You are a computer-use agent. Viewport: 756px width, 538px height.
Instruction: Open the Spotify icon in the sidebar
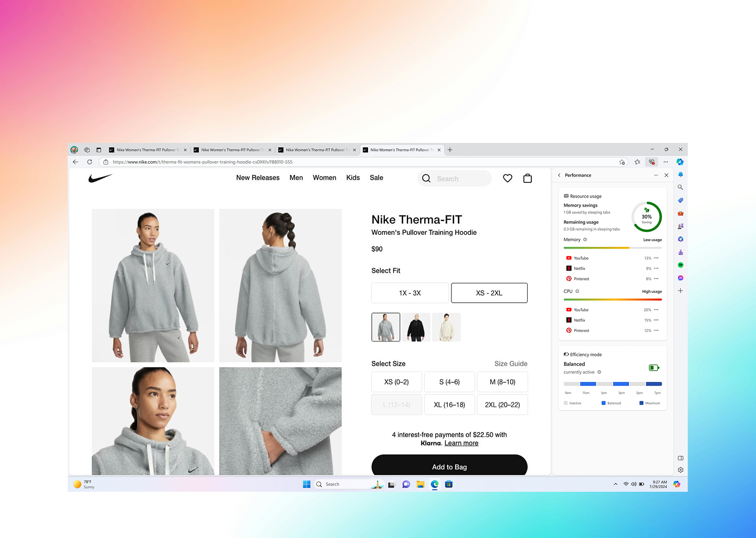(680, 265)
